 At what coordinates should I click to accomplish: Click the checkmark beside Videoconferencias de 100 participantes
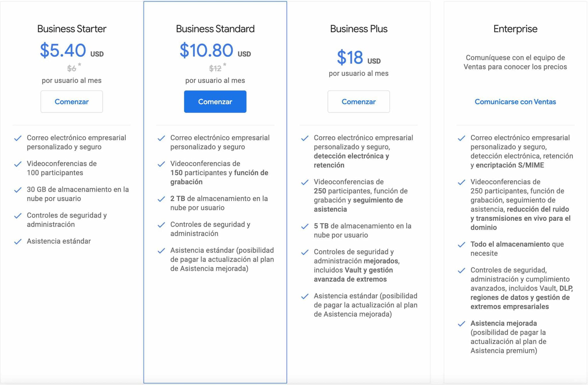17,164
